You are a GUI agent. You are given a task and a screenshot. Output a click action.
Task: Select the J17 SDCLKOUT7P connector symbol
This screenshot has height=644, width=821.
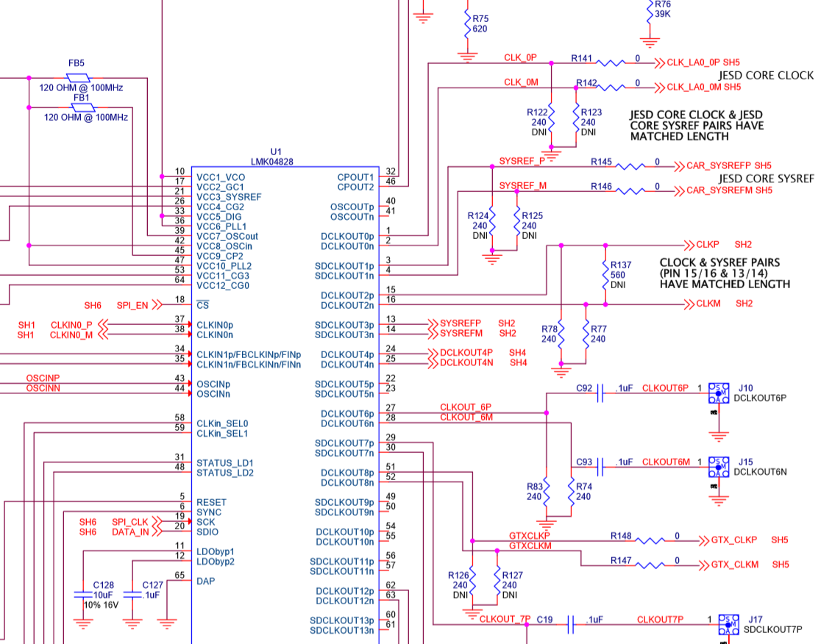728,625
